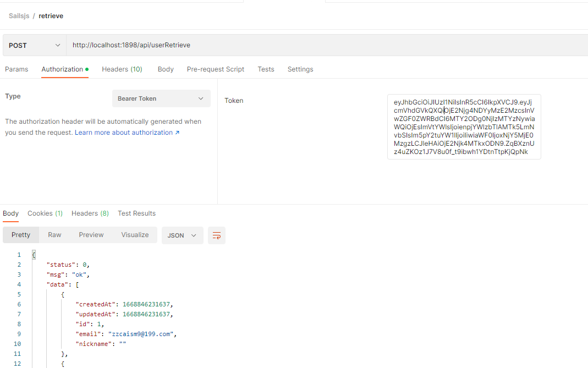
Task: Open the request Body tab
Action: (x=166, y=69)
